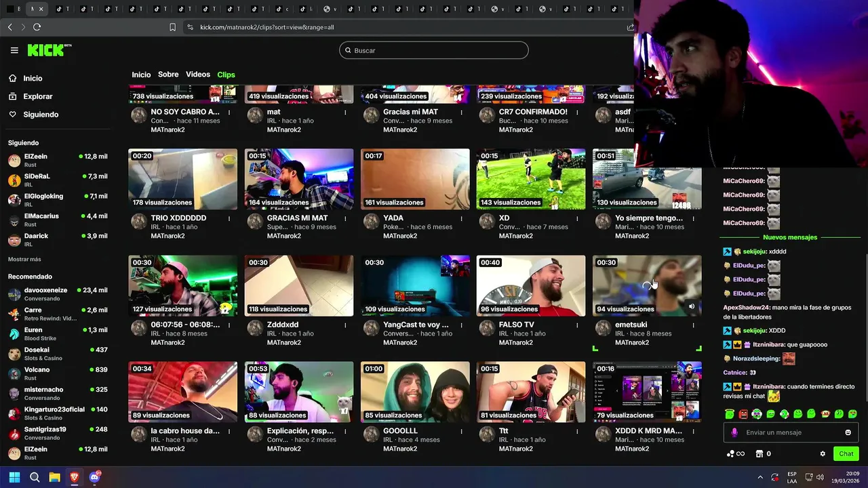Image resolution: width=868 pixels, height=488 pixels.
Task: Switch to the Sobre channel tab
Action: [168, 75]
